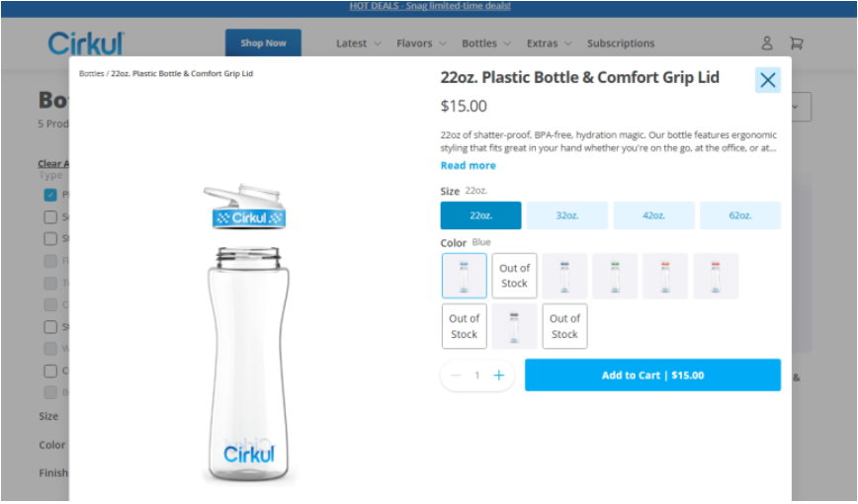Open the shopping cart icon
Screen dimensions: 858x504
point(796,43)
